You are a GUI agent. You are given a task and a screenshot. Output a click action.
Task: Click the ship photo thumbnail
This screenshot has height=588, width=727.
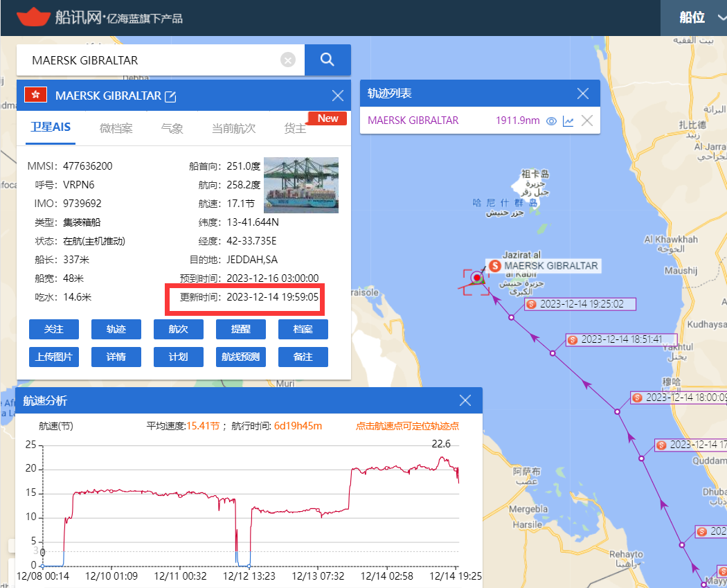point(301,185)
